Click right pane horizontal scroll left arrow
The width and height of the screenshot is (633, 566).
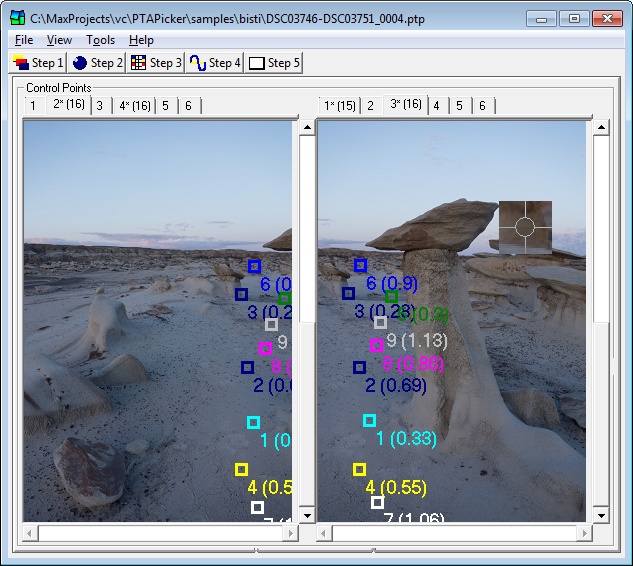pos(323,533)
